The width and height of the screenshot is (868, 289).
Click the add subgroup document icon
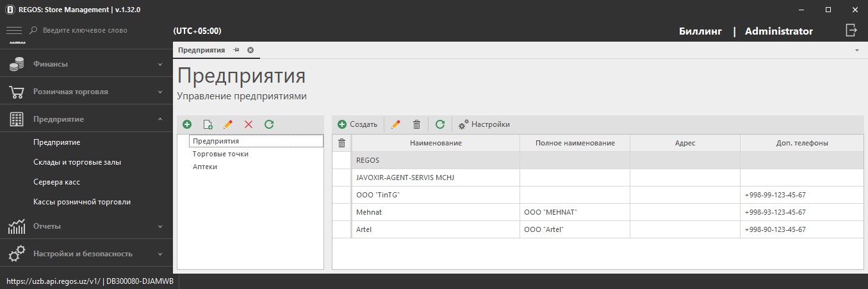(x=208, y=124)
